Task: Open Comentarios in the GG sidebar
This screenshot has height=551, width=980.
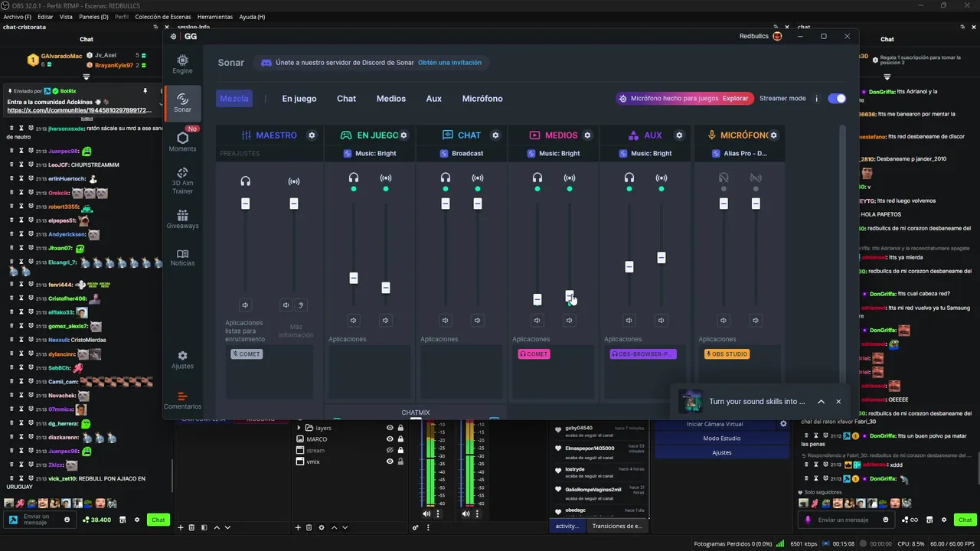Action: pyautogui.click(x=182, y=400)
